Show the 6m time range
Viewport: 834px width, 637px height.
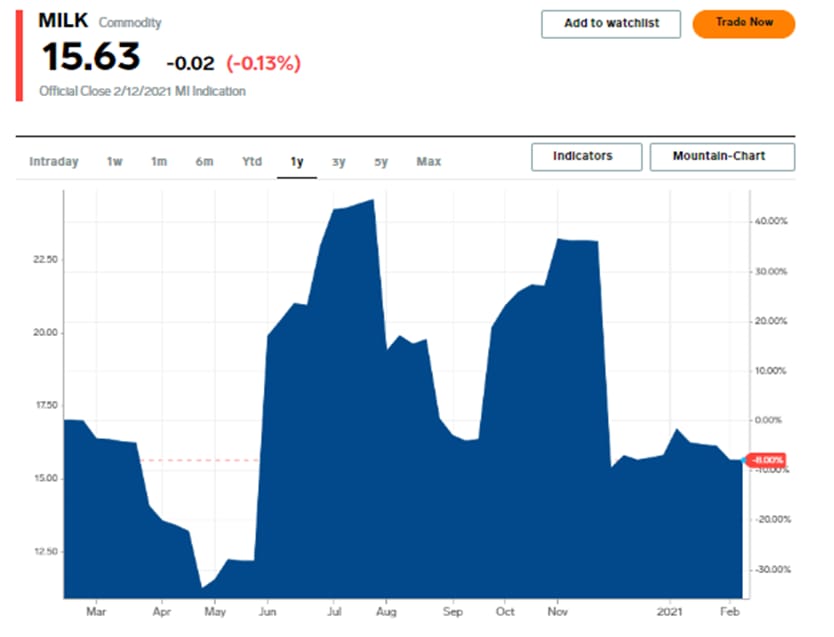[x=204, y=162]
